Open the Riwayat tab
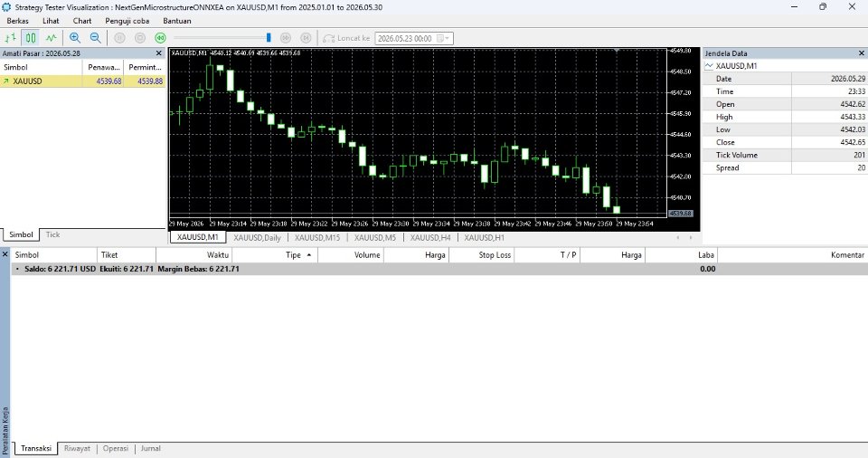868x458 pixels. [x=77, y=448]
